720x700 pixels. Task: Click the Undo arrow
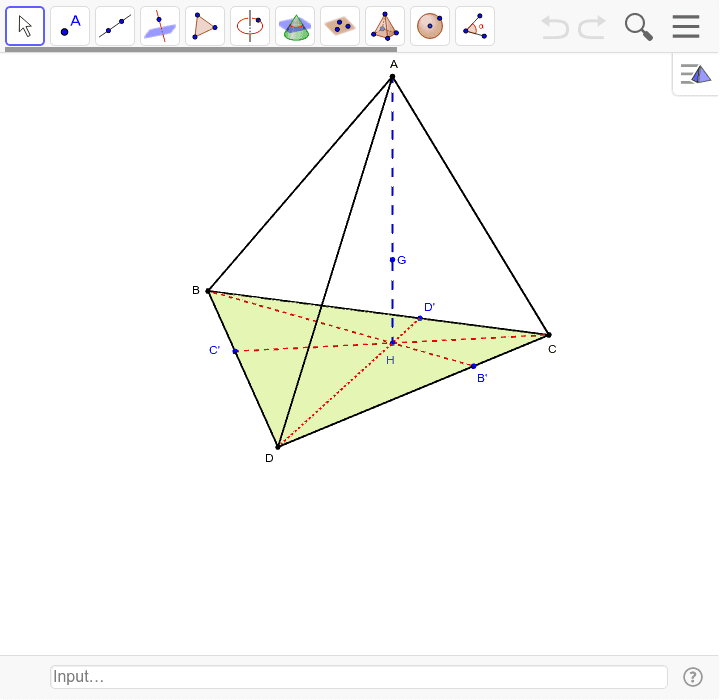pyautogui.click(x=555, y=27)
